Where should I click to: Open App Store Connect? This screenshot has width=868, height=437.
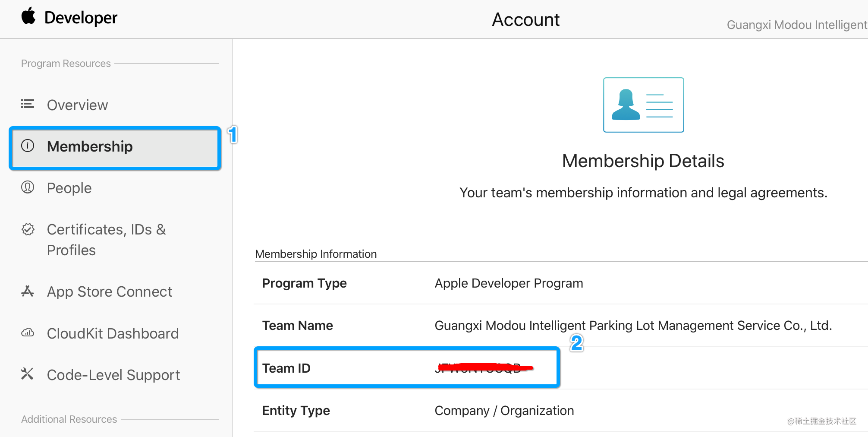[x=110, y=292]
